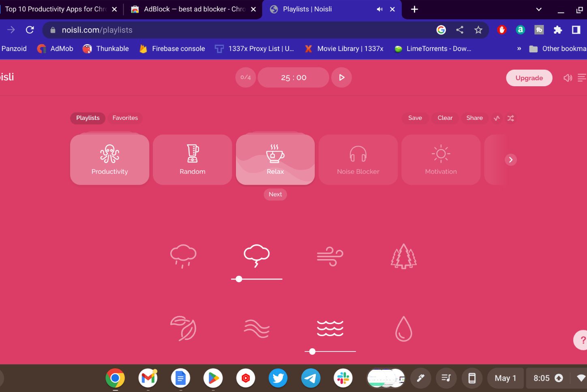Select the Productivity playlist card
587x392 pixels.
pos(109,160)
